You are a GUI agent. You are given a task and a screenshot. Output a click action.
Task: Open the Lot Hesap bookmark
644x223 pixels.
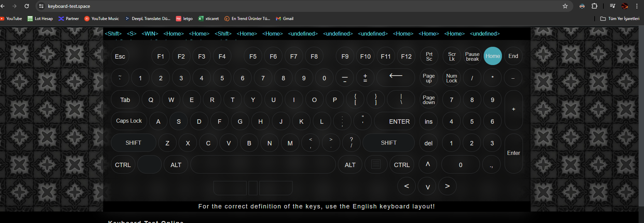(40, 19)
